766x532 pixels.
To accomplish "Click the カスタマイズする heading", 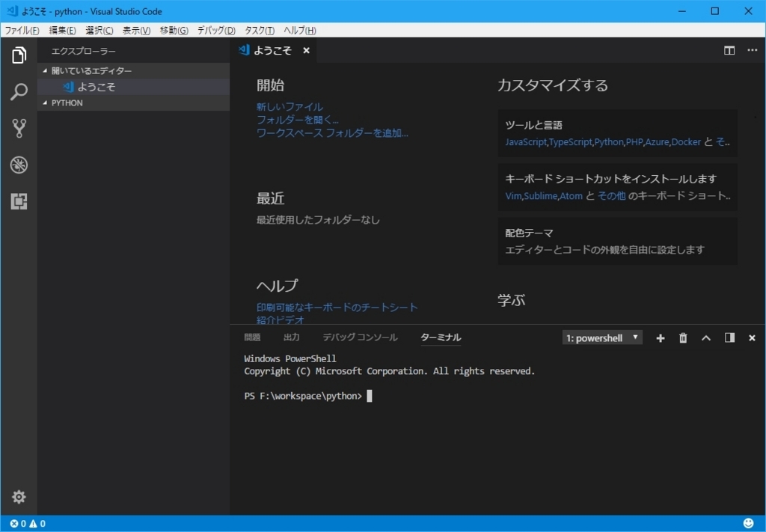I will pos(553,85).
